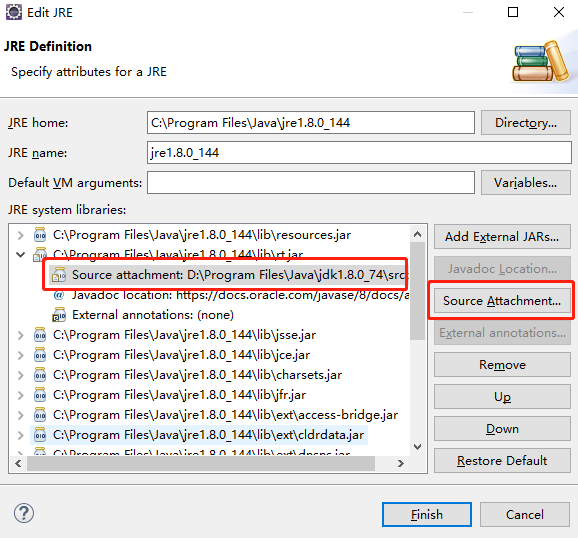Click the vertical scrollbar thumb
Screen dimensions: 578x538
coord(417,291)
